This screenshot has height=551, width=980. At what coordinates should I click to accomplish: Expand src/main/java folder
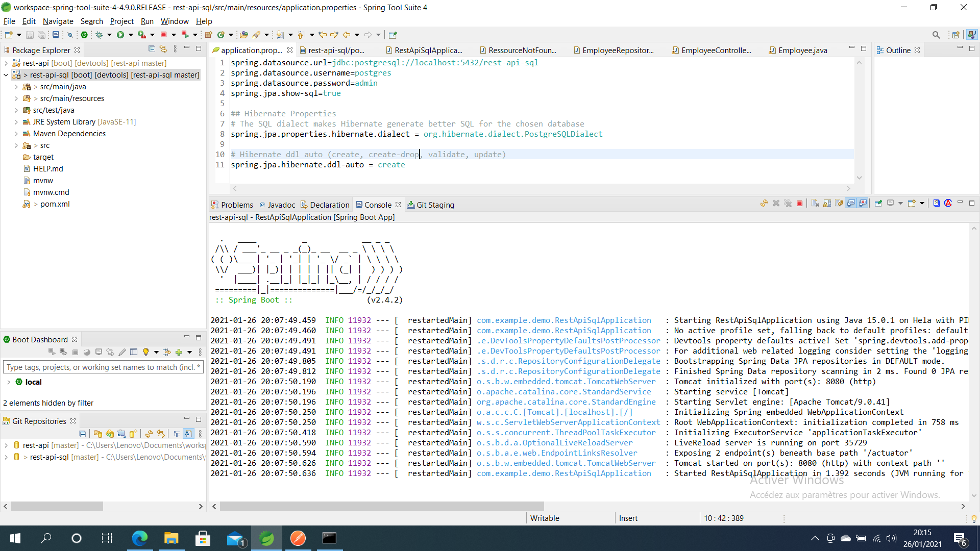16,87
